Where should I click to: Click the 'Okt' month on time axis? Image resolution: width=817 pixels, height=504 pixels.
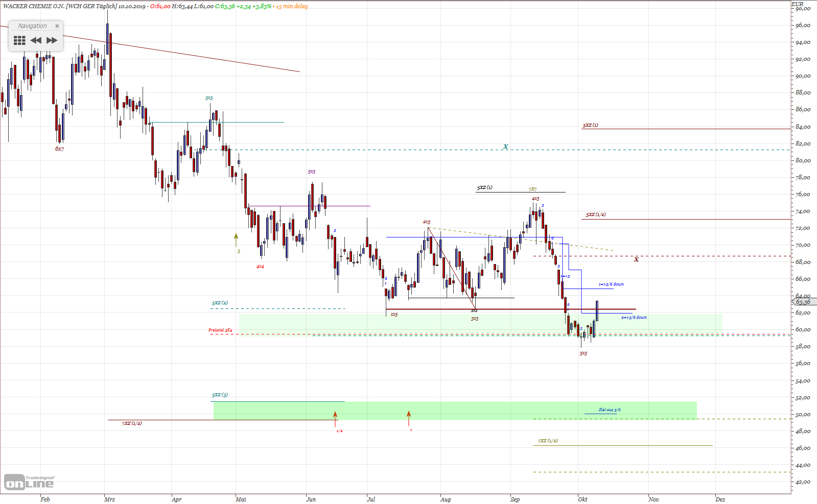click(582, 499)
